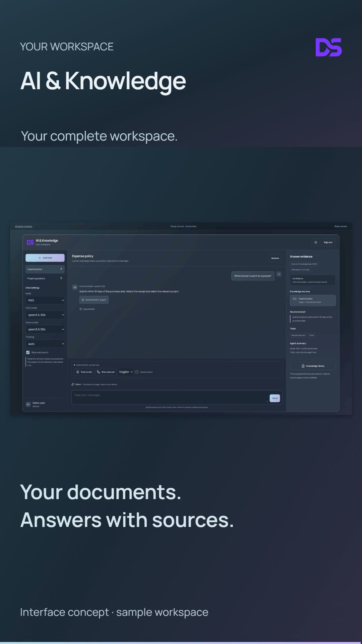Screen dimensions: 362x644
Task: Click the 'Chat settings' sidebar heading
Action: 33,288
